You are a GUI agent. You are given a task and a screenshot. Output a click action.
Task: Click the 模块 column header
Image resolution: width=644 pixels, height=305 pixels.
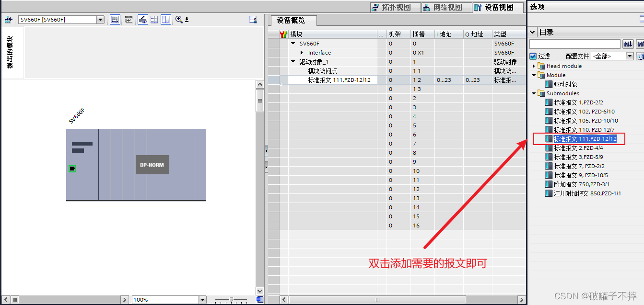(333, 34)
